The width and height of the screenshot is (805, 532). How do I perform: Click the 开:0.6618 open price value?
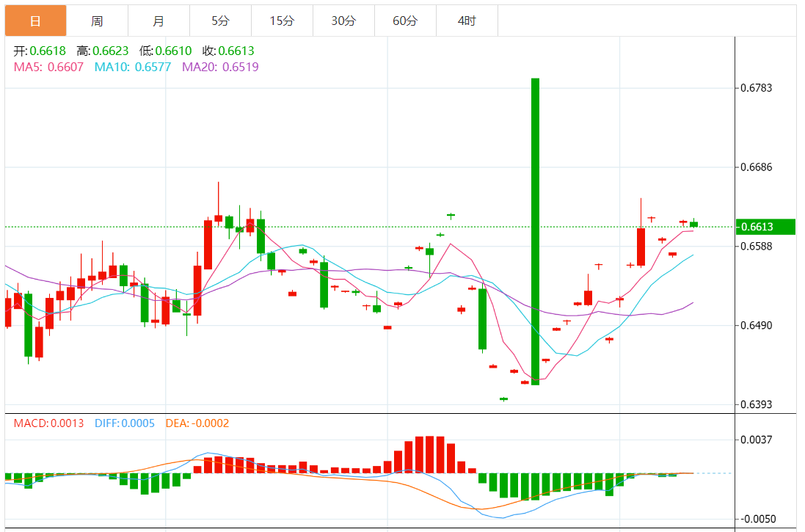[40, 51]
